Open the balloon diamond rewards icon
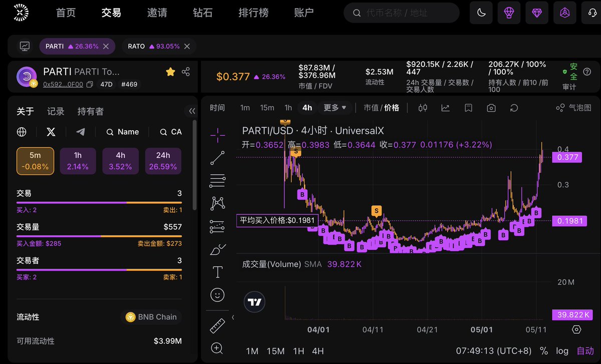This screenshot has height=364, width=601. pyautogui.click(x=509, y=13)
